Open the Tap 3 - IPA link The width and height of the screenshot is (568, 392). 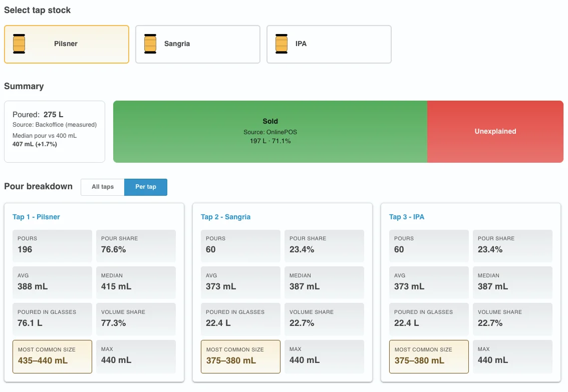(407, 217)
